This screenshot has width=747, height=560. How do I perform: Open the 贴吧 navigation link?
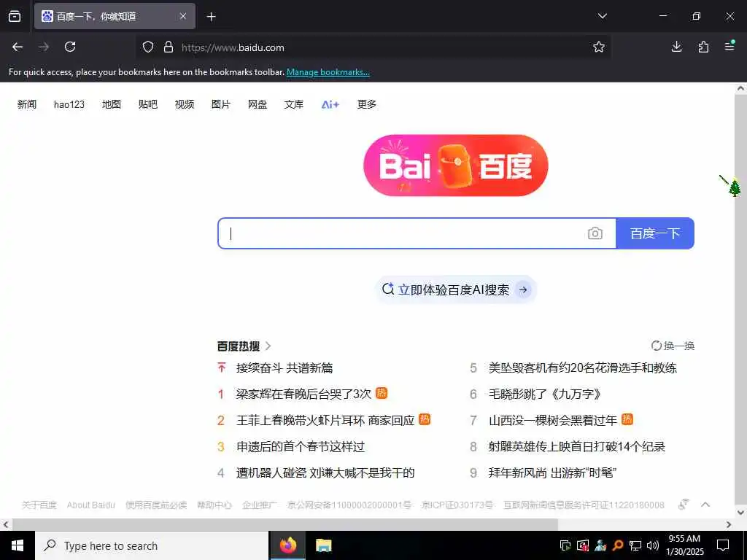tap(147, 104)
